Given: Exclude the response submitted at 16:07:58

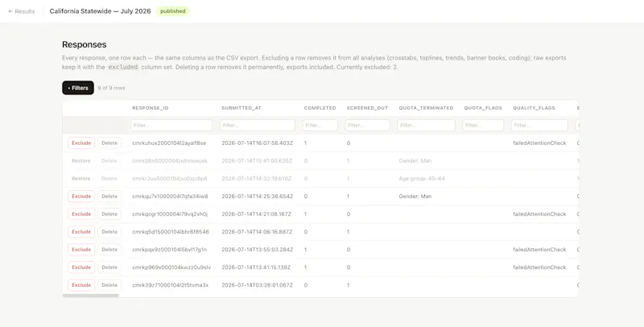Looking at the screenshot, I should pyautogui.click(x=81, y=143).
